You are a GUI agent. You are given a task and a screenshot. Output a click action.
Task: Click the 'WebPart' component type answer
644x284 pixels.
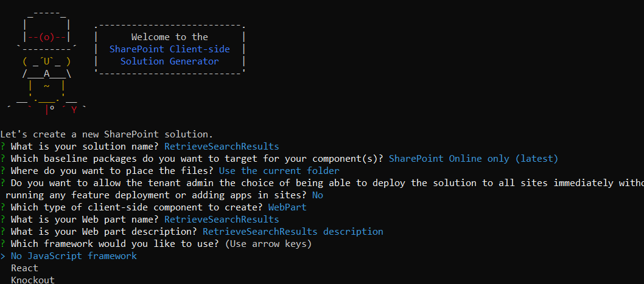coord(287,207)
